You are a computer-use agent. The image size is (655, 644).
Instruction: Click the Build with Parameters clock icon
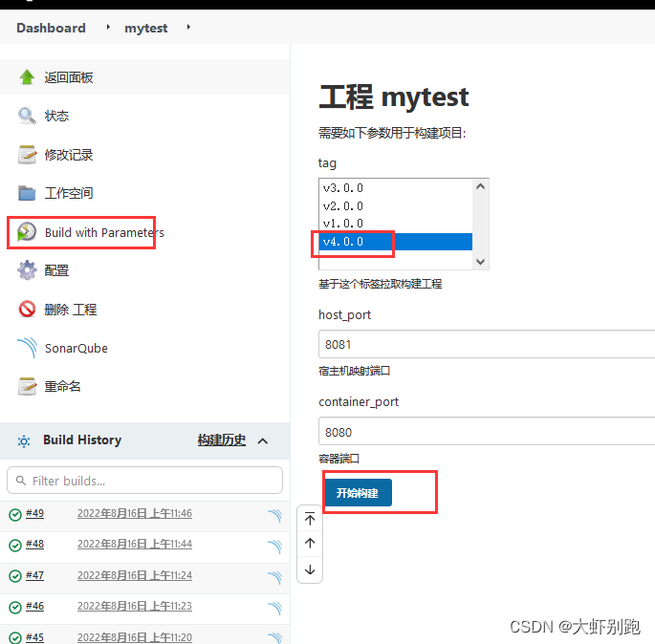27,232
